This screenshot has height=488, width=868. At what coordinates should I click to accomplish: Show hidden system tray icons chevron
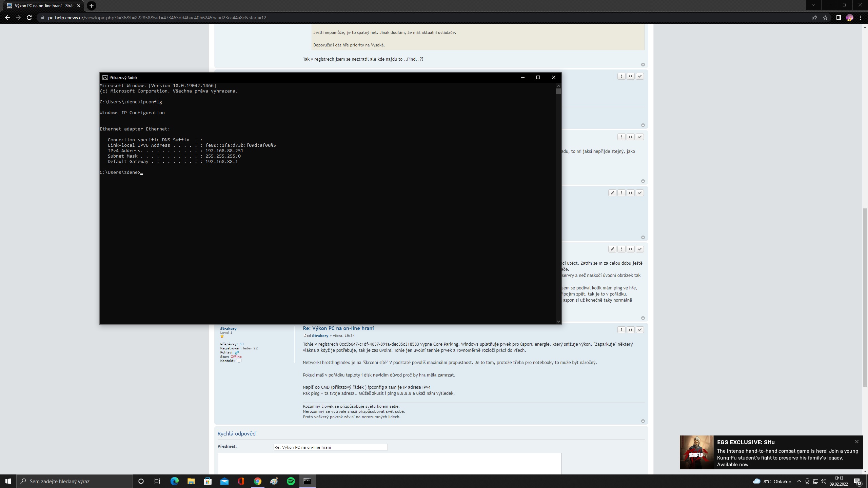[x=799, y=481]
